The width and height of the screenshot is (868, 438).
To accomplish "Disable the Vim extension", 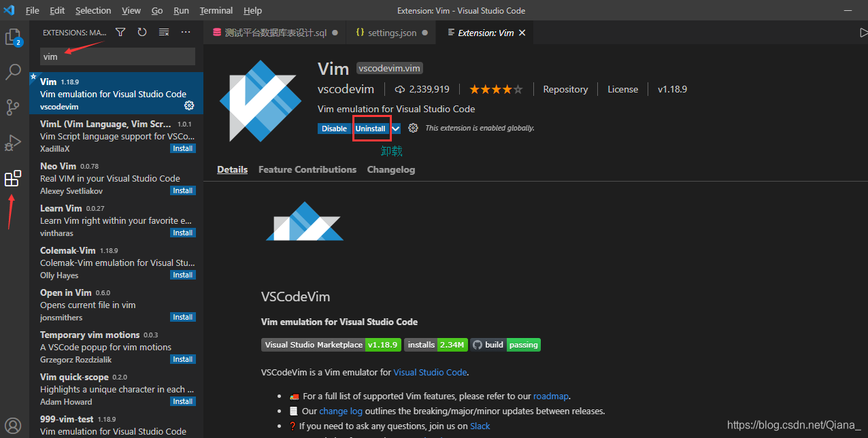I will pyautogui.click(x=334, y=129).
